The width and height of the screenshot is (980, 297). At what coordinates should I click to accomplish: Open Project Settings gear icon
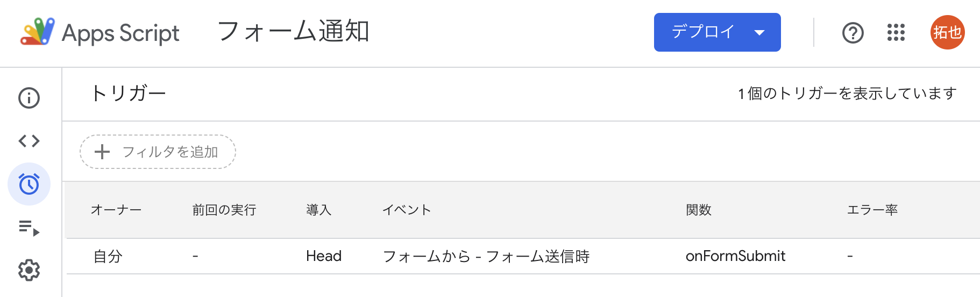(29, 270)
